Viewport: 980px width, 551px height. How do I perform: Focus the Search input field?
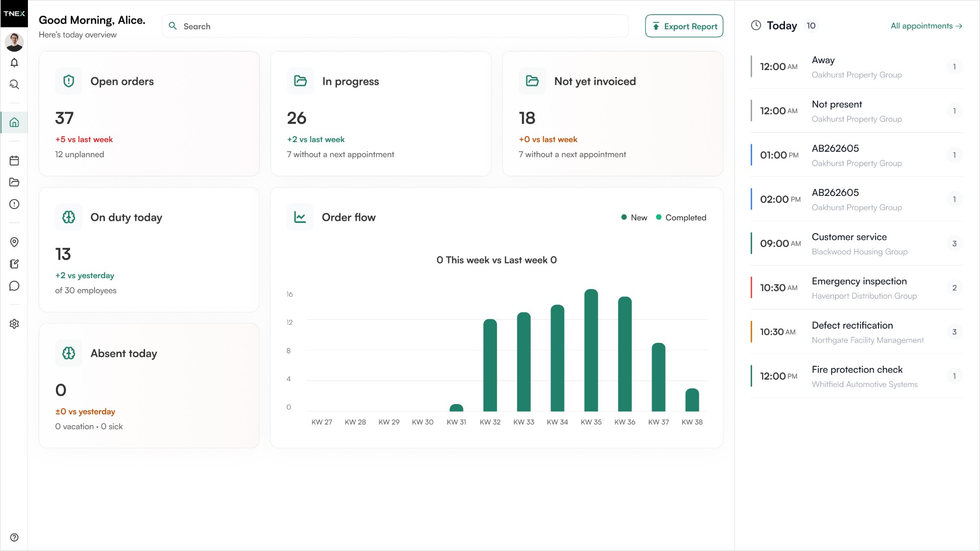(395, 26)
